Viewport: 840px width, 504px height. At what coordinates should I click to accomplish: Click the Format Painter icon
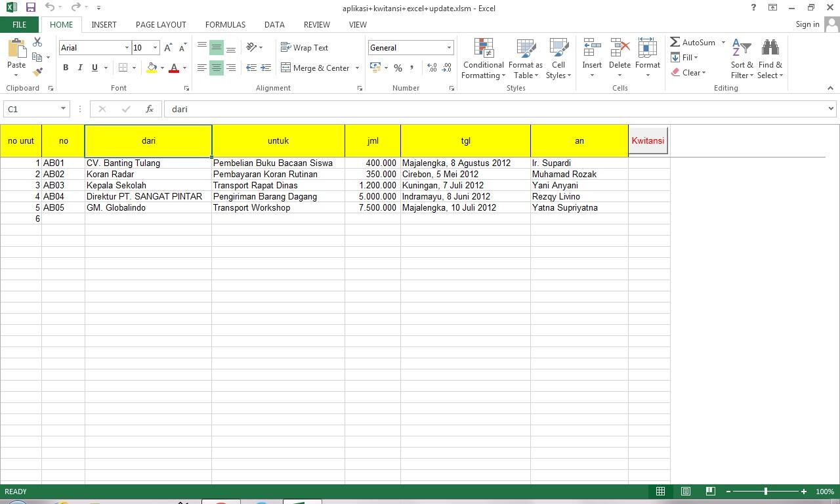(37, 70)
